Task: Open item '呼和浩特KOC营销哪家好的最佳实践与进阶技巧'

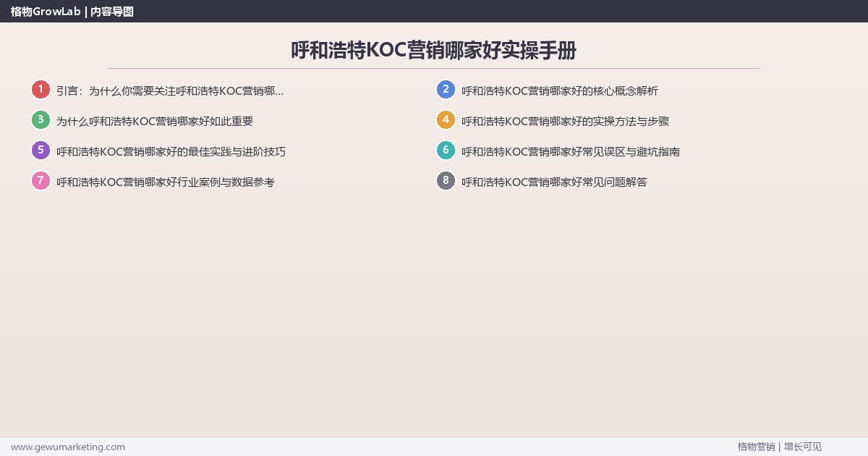Action: [x=171, y=152]
